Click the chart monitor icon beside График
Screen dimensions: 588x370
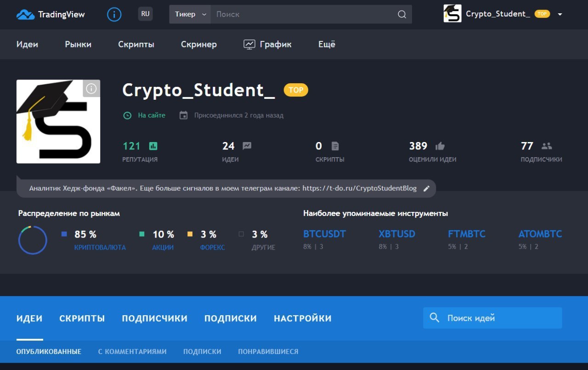point(249,44)
